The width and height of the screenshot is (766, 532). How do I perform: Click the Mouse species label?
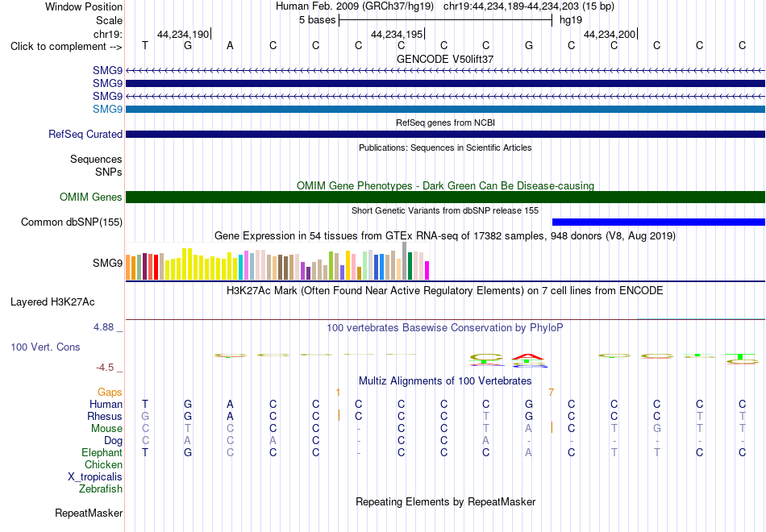pos(106,429)
